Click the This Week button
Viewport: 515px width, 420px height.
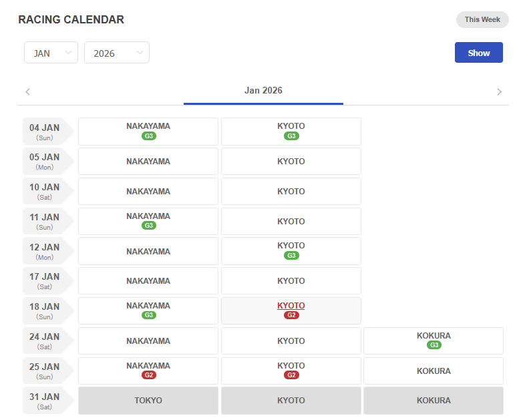pyautogui.click(x=482, y=20)
